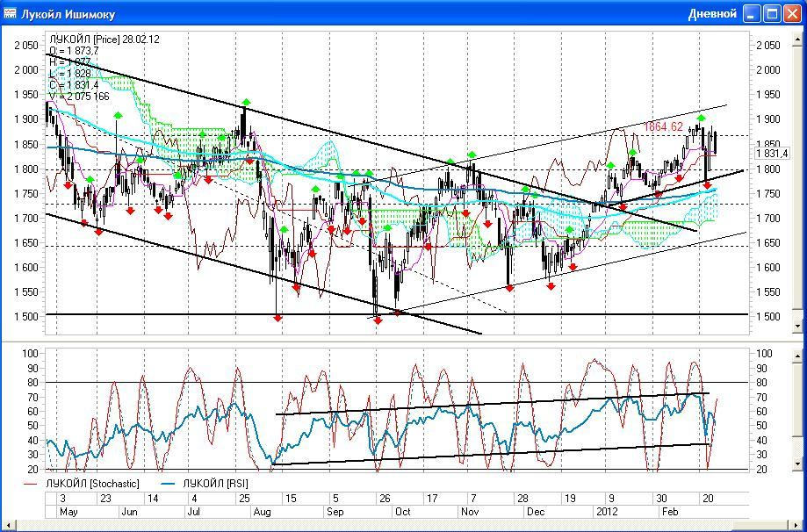Screen dimensions: 807x532
Task: Click the date label 28 on the time axis
Action: [x=522, y=499]
